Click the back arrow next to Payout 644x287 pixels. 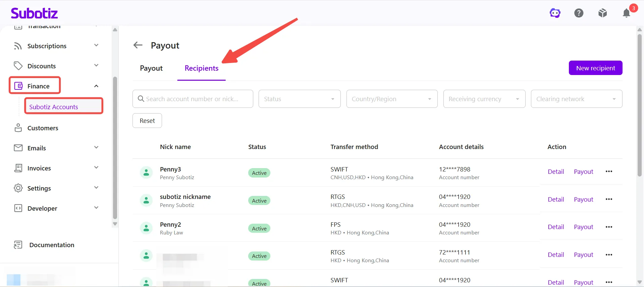click(x=138, y=45)
